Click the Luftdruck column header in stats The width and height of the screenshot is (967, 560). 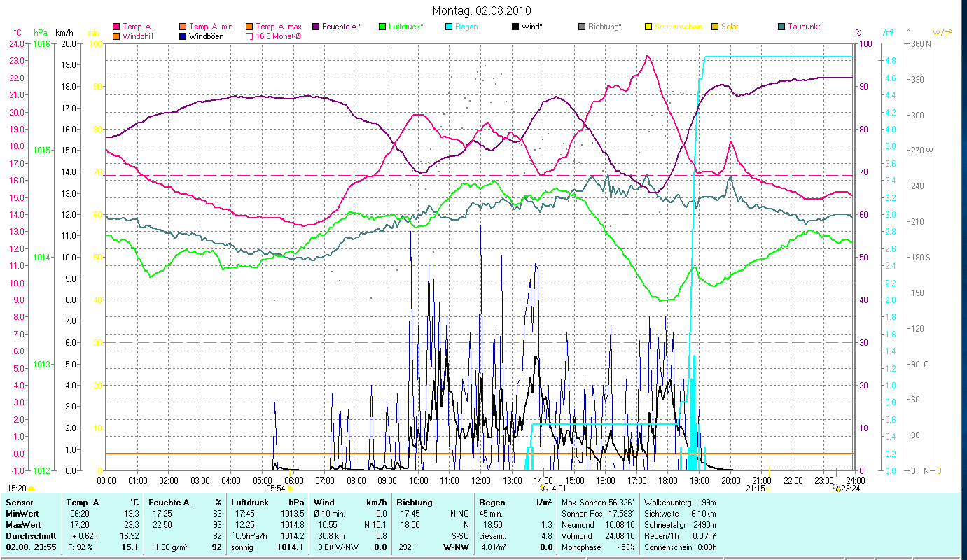point(249,502)
